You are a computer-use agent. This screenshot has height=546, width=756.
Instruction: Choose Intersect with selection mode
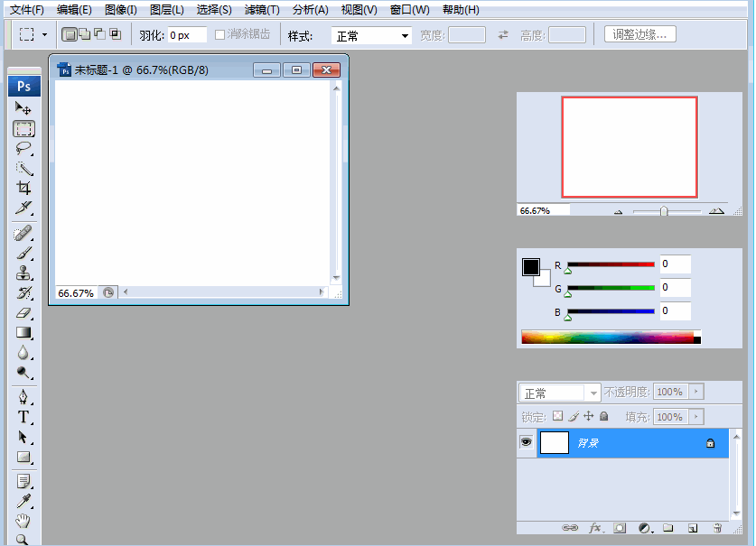pos(116,34)
